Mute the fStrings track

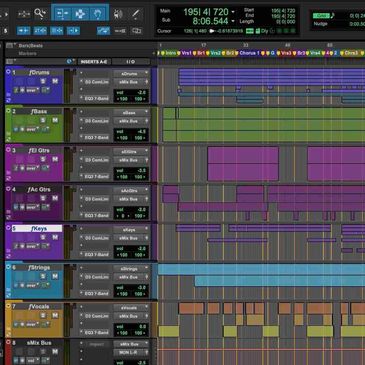(x=55, y=276)
